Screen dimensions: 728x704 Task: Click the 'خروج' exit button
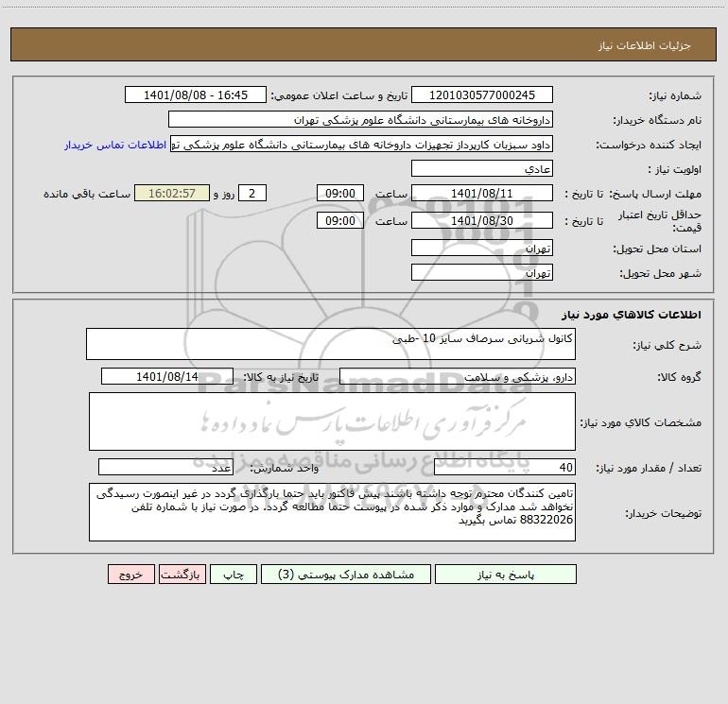(130, 575)
